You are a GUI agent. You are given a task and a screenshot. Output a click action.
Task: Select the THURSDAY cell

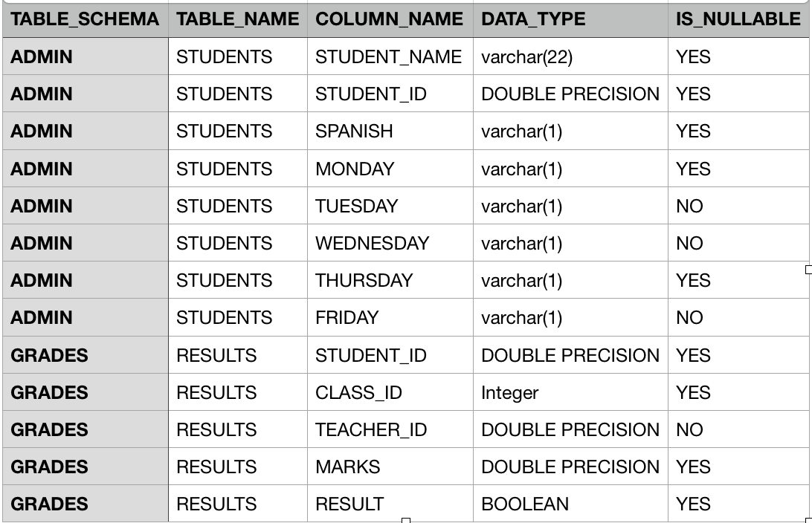364,280
